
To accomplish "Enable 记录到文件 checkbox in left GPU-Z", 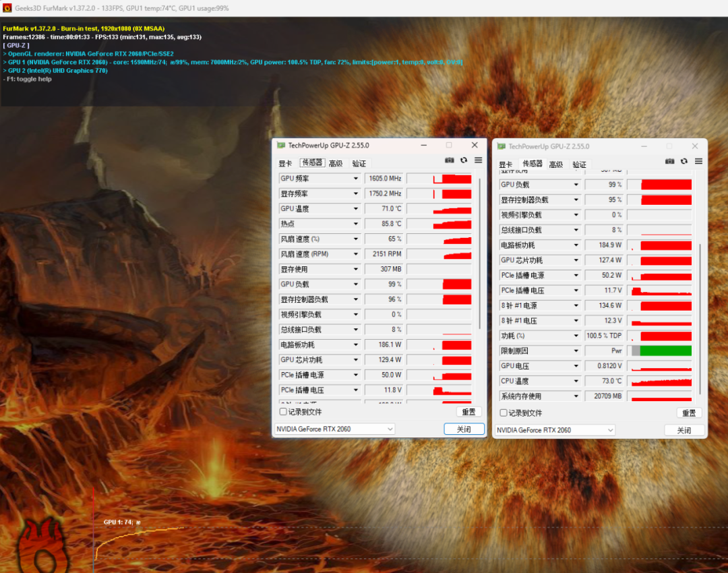I will (282, 411).
